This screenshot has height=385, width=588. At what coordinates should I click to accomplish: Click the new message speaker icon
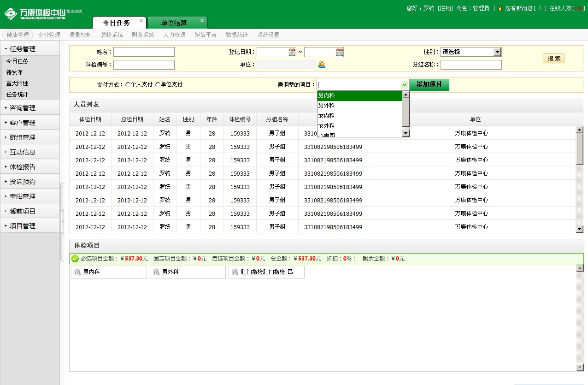pyautogui.click(x=500, y=9)
